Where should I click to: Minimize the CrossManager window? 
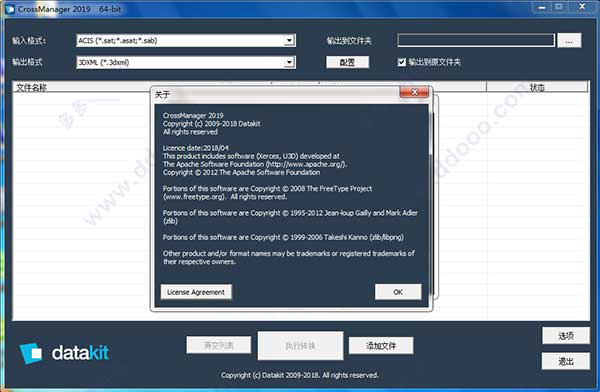pos(542,7)
